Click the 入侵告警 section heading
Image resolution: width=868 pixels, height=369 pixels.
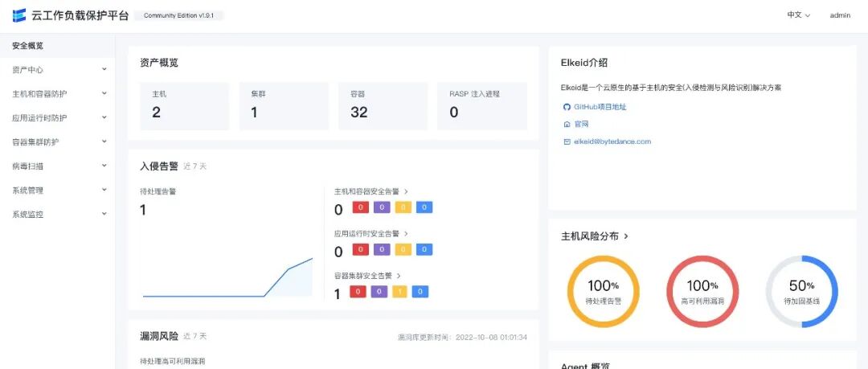tap(159, 166)
